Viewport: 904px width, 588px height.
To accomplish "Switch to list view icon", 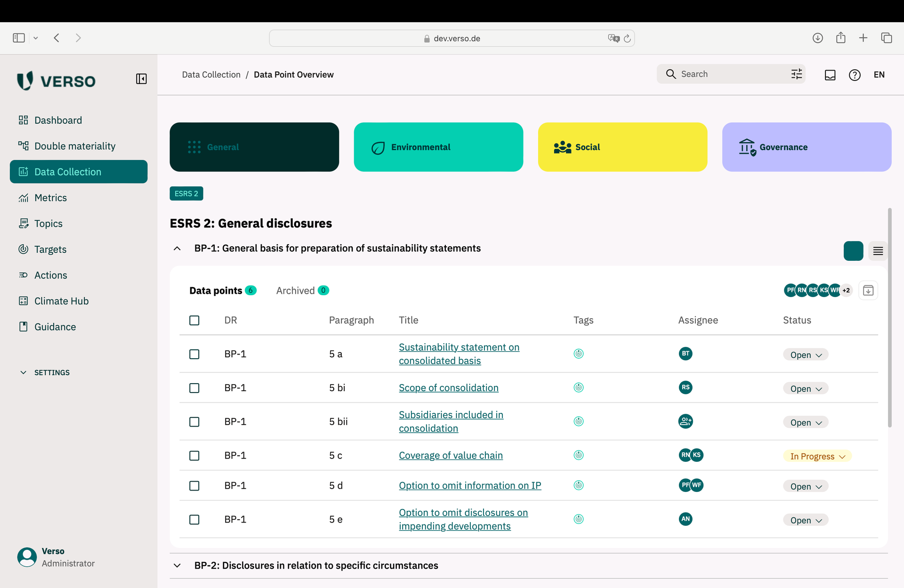I will point(878,251).
